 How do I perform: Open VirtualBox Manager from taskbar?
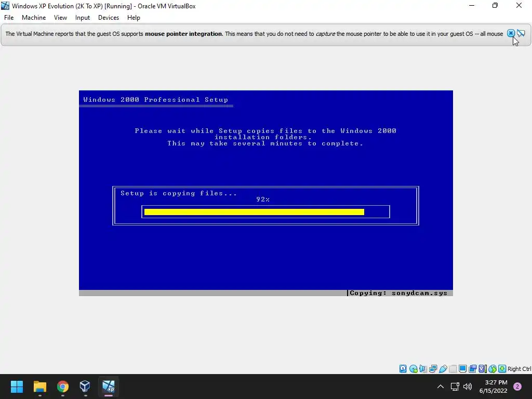point(85,387)
